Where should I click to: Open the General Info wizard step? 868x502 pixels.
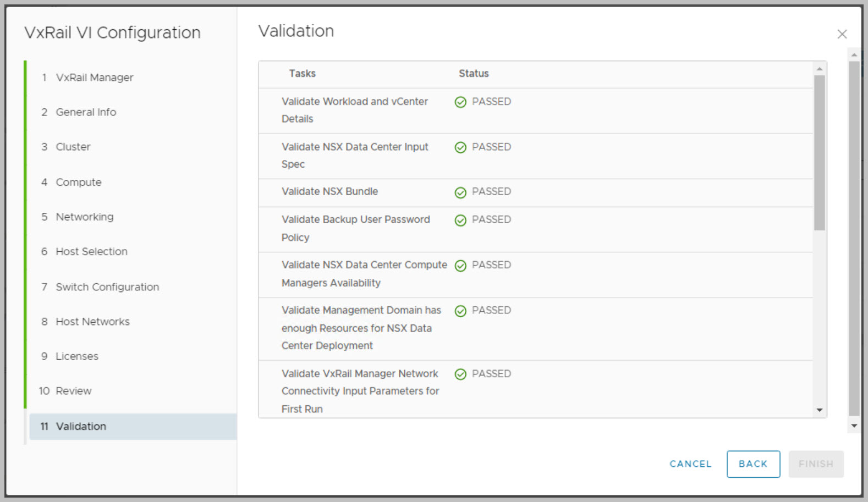[86, 112]
